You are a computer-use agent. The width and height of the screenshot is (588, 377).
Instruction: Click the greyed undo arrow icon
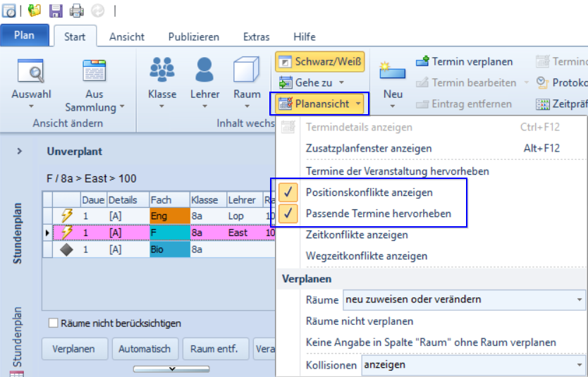[x=97, y=11]
